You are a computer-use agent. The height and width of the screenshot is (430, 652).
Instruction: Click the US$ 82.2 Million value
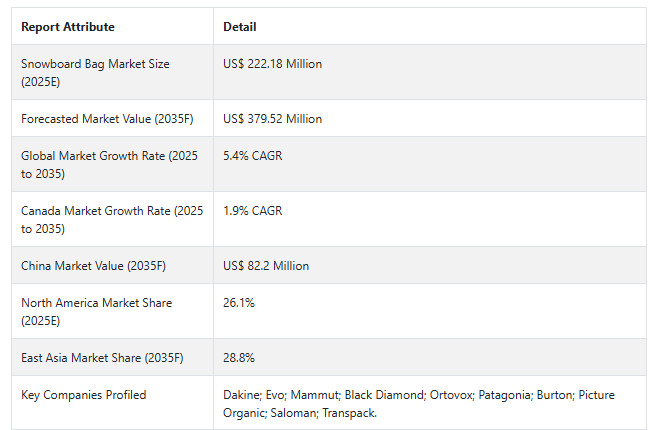point(266,266)
